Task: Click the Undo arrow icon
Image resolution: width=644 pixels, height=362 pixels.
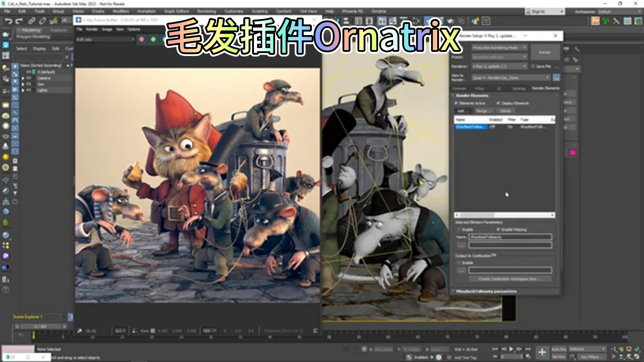Action: [x=8, y=21]
